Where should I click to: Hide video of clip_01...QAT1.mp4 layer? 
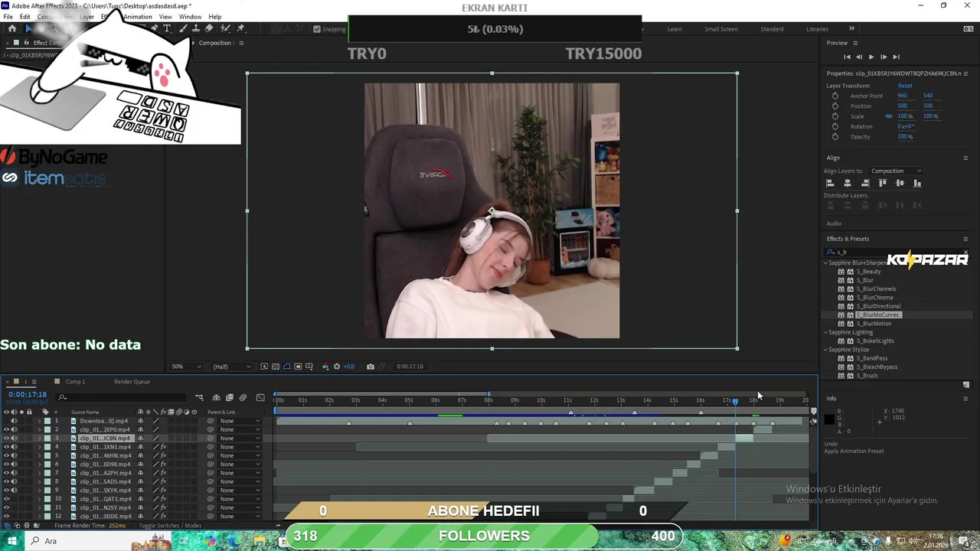(x=6, y=499)
